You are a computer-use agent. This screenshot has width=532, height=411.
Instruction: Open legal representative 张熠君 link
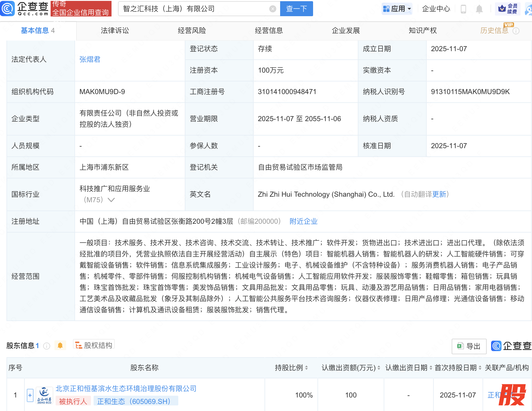[90, 59]
